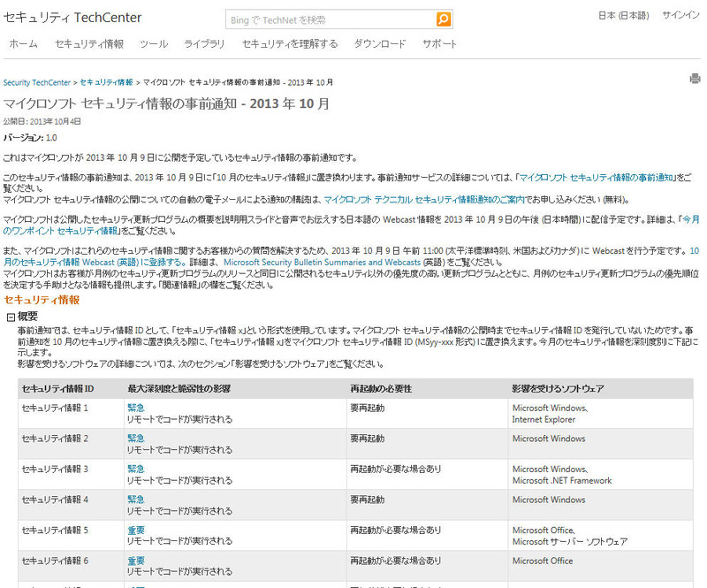Open the ライブラリ navigation item
The height and width of the screenshot is (588, 707).
coord(204,44)
